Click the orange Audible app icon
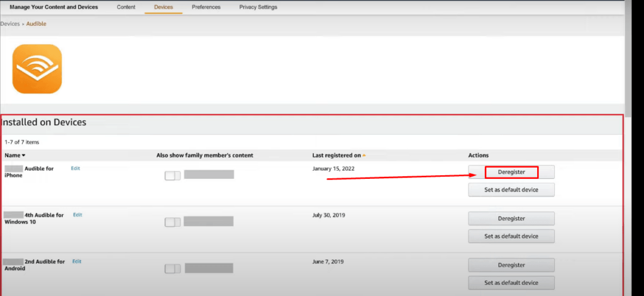644x296 pixels. (x=37, y=69)
